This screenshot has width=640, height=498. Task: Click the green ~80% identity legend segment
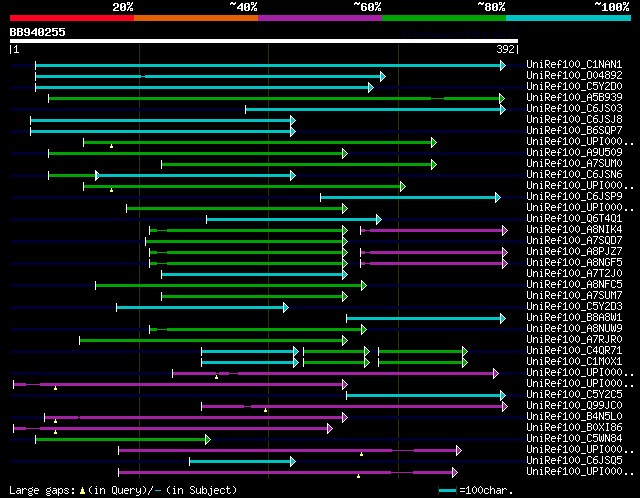(x=444, y=18)
